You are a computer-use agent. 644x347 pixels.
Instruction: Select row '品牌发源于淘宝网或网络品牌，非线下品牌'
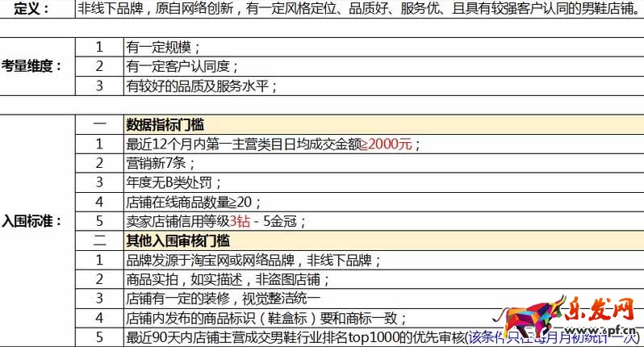tap(383, 261)
